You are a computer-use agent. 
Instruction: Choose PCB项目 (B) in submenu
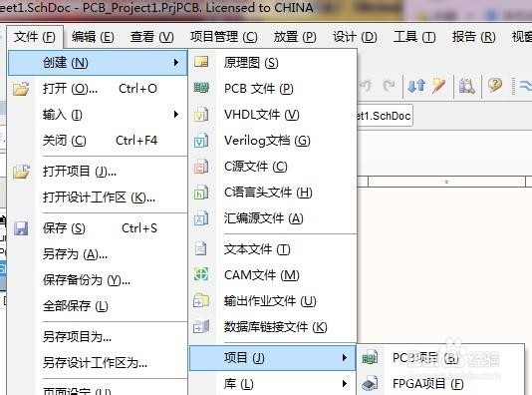pos(441,358)
